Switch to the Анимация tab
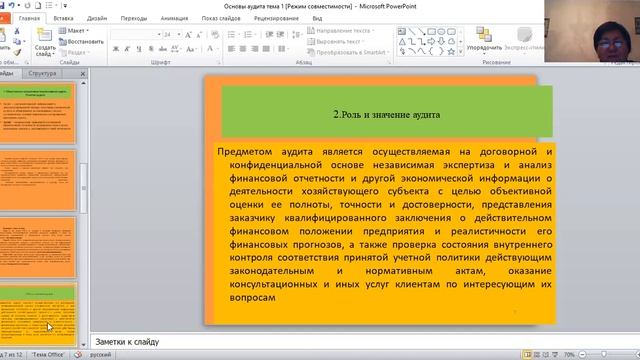640x360 pixels. [174, 18]
